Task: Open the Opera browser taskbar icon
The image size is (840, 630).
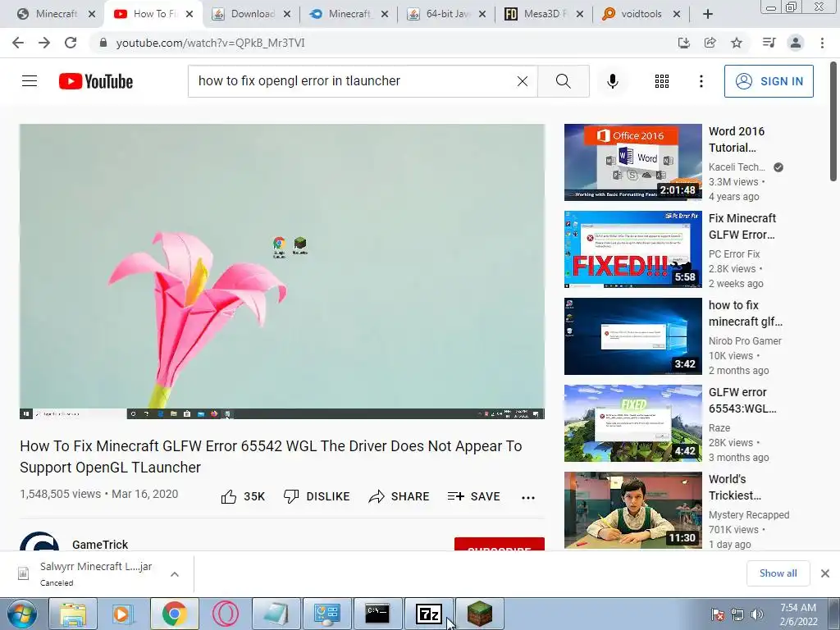Action: click(226, 614)
